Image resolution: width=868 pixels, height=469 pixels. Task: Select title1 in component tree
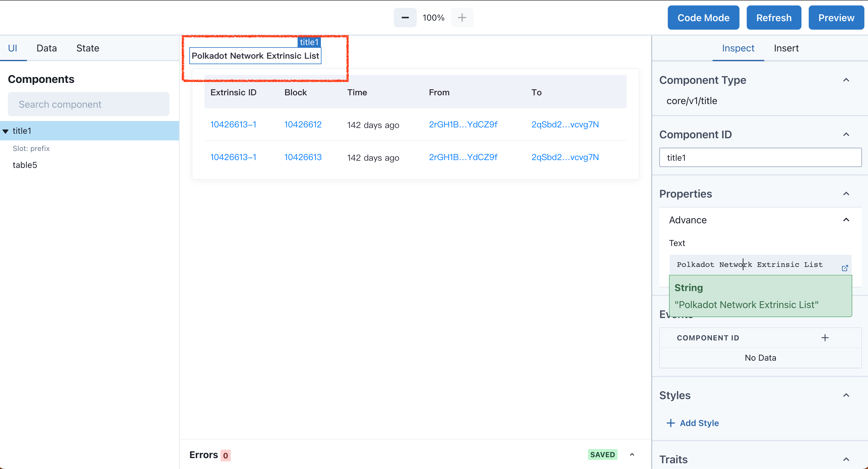tap(90, 131)
